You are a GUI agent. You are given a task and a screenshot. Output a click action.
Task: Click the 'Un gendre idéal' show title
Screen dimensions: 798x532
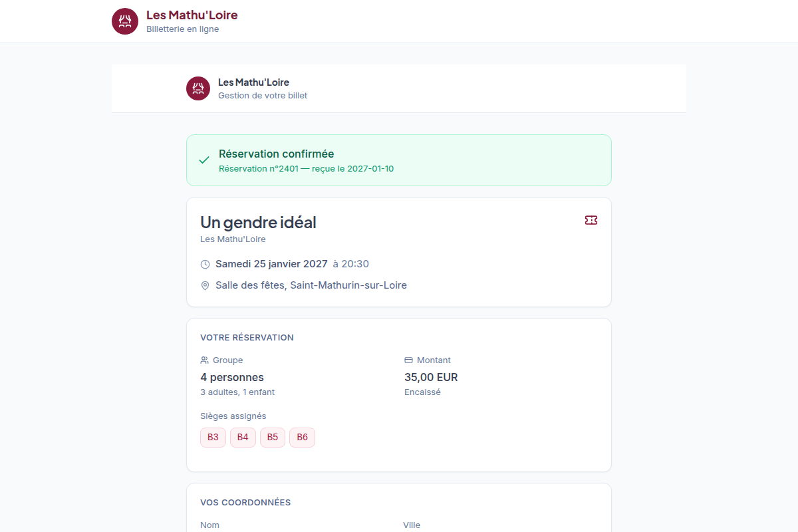(258, 222)
